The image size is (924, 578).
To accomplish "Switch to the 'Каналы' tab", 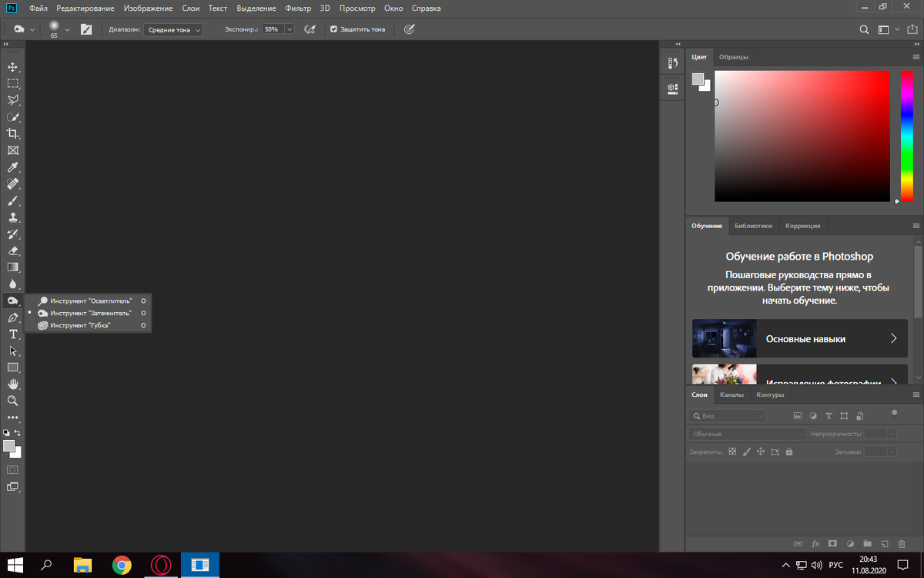I will coord(731,395).
